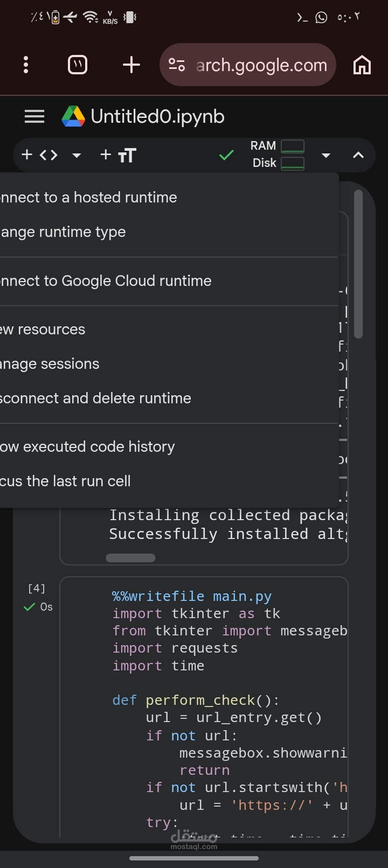Click the Google Drive logo
Image resolution: width=388 pixels, height=868 pixels.
point(73,116)
